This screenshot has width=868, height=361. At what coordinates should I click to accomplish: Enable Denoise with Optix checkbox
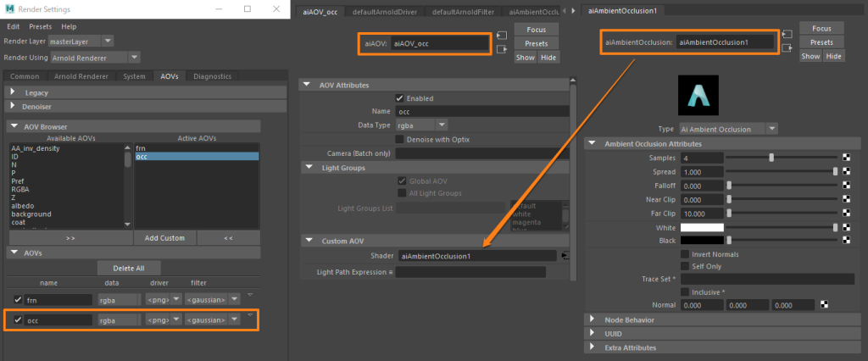pyautogui.click(x=400, y=139)
